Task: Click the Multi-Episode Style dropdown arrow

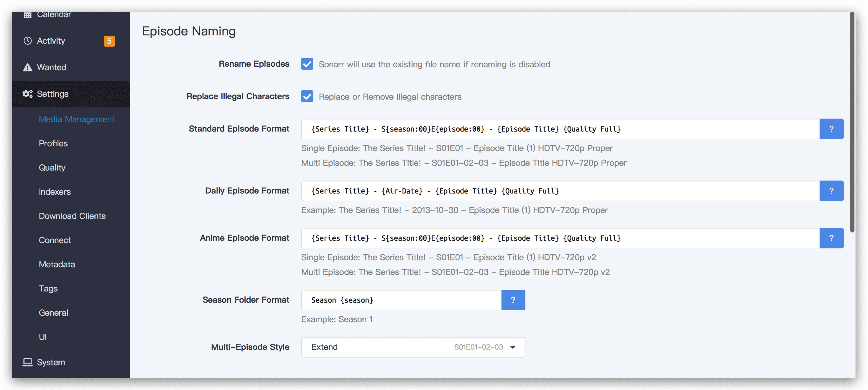Action: [x=512, y=347]
